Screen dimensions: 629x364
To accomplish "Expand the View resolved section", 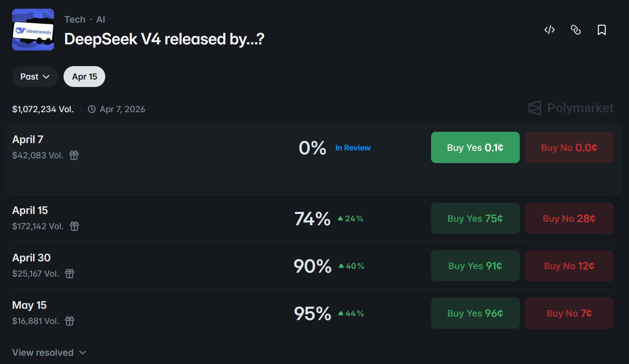I will [49, 352].
